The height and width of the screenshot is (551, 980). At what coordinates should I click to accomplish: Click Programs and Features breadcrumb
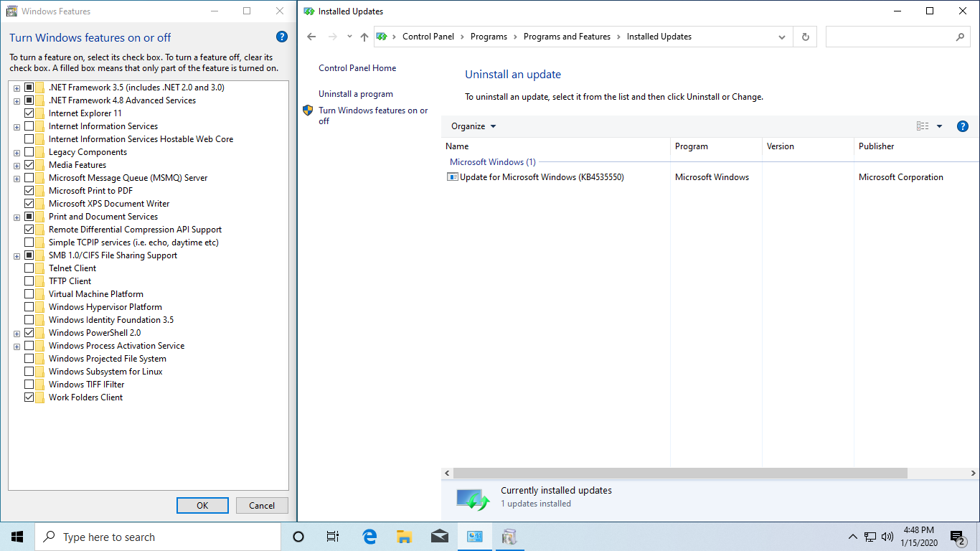click(567, 37)
